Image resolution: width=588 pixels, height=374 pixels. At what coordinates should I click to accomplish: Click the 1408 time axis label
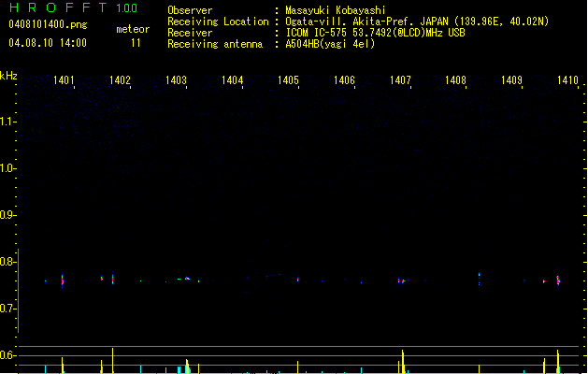[455, 80]
